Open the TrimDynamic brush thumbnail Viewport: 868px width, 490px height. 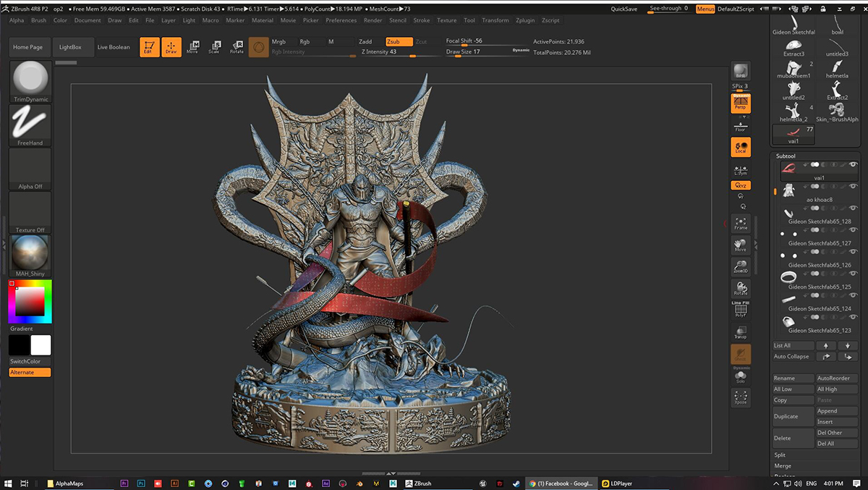(x=30, y=81)
